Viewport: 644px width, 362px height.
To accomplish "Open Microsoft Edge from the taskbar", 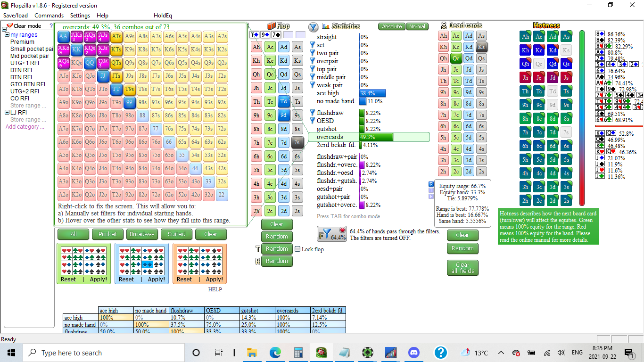I will coord(275,353).
